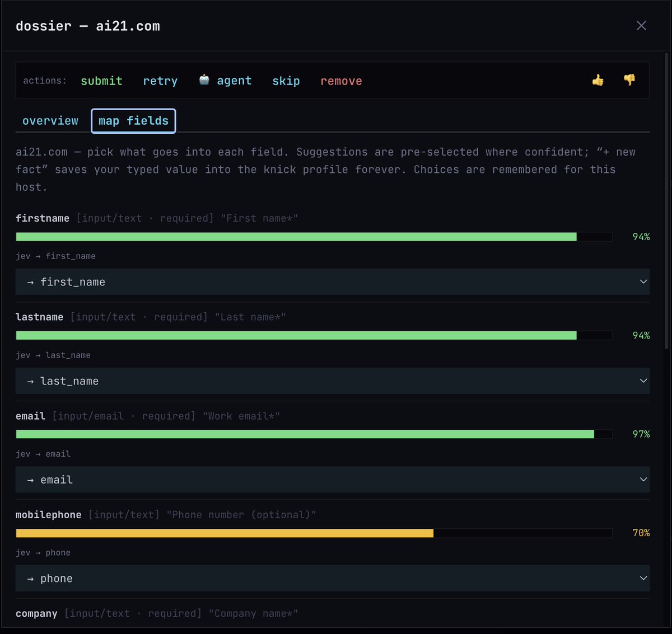Click the 70% confidence value
The height and width of the screenshot is (634, 672).
(x=641, y=533)
